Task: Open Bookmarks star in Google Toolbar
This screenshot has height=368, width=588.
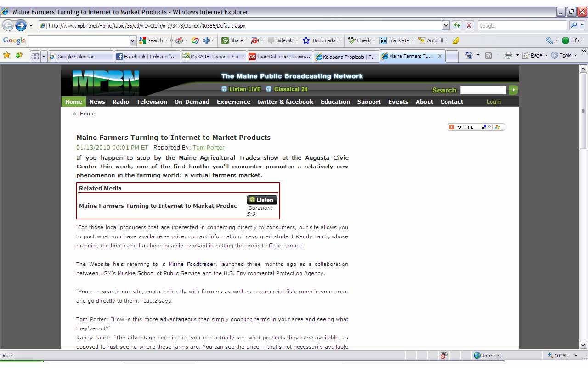Action: (306, 40)
